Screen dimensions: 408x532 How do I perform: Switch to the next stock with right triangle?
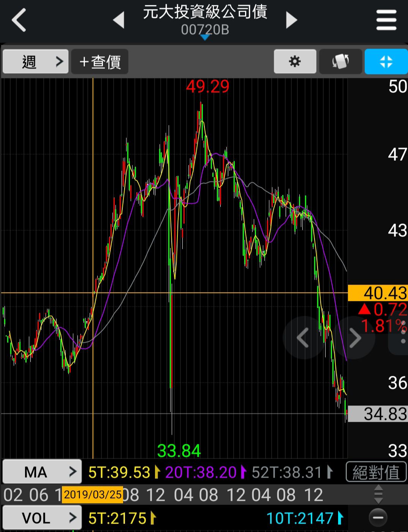click(291, 20)
